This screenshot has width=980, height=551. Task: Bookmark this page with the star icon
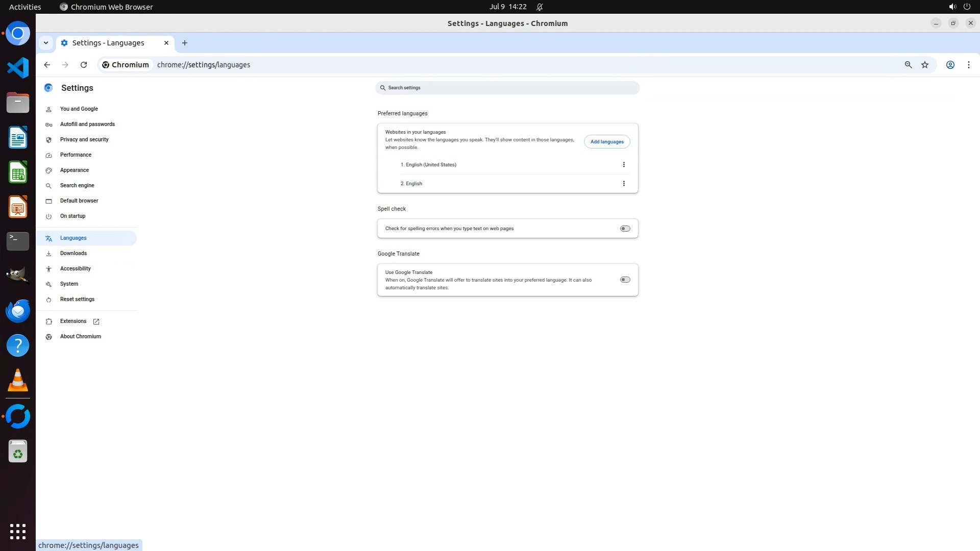pos(925,65)
